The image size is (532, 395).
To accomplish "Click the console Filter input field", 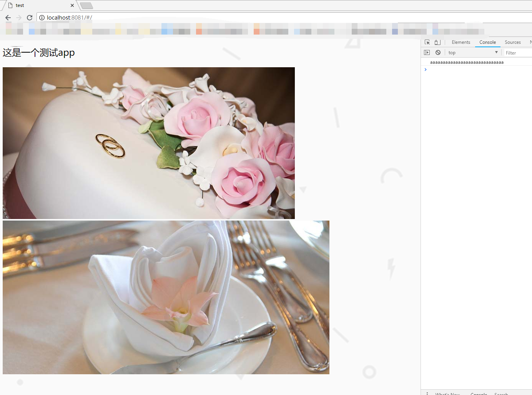I will click(x=517, y=53).
